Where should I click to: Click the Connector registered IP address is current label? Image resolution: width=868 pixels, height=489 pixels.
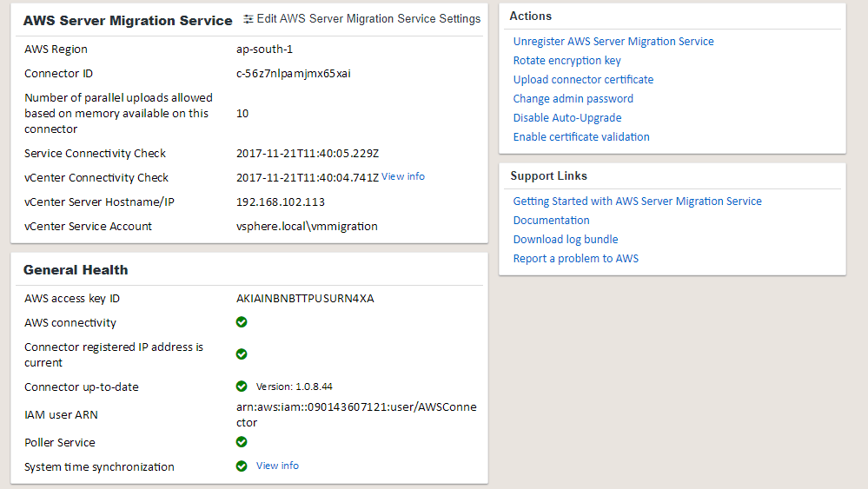coord(114,354)
